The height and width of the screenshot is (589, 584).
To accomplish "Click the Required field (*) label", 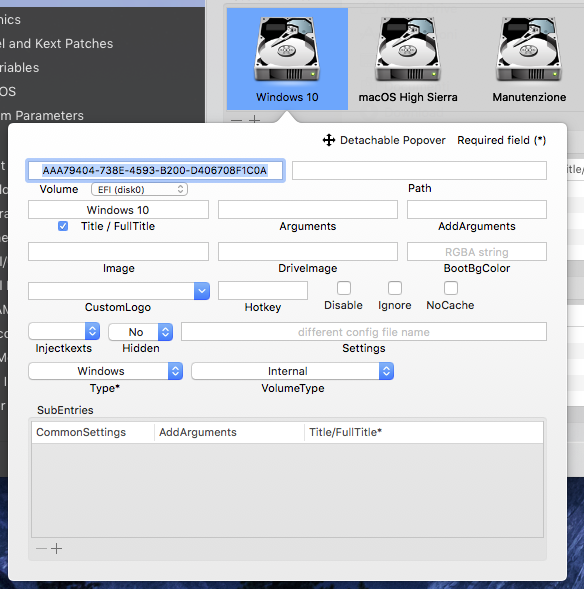I will [501, 140].
